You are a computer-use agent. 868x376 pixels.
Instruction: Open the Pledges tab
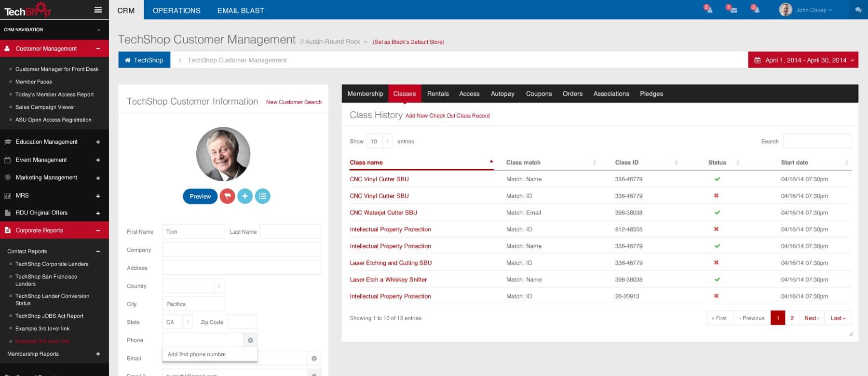pyautogui.click(x=651, y=94)
